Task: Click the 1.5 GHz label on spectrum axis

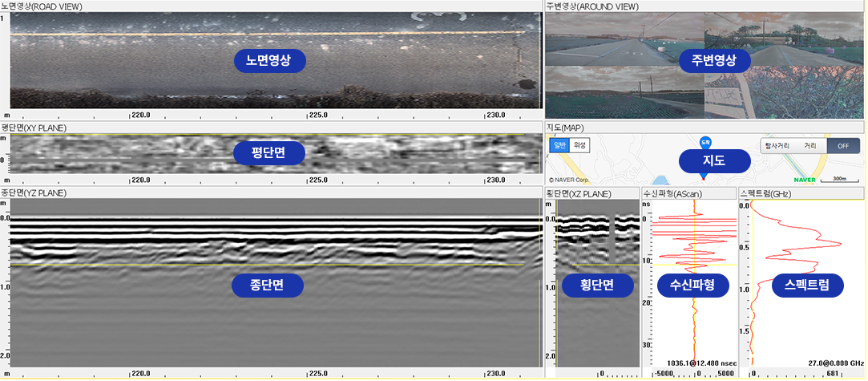Action: coord(745,330)
